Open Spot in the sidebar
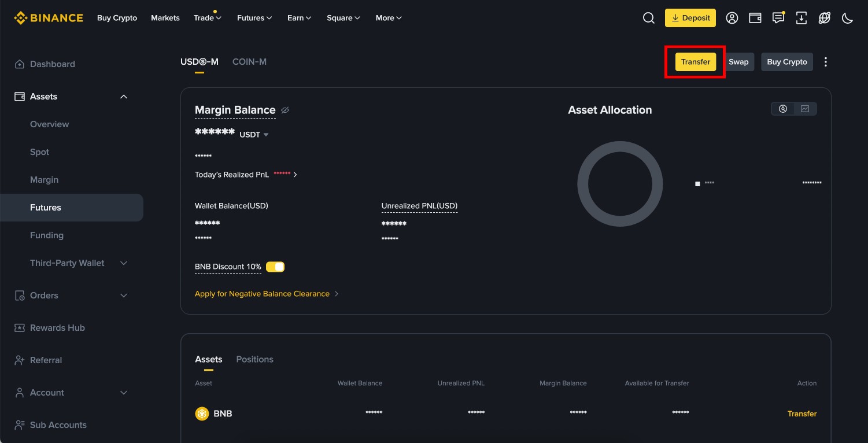Screen dimensions: 868x443 (39, 152)
